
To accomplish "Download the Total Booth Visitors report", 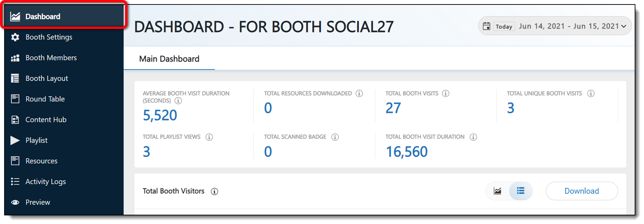I will coord(581,191).
